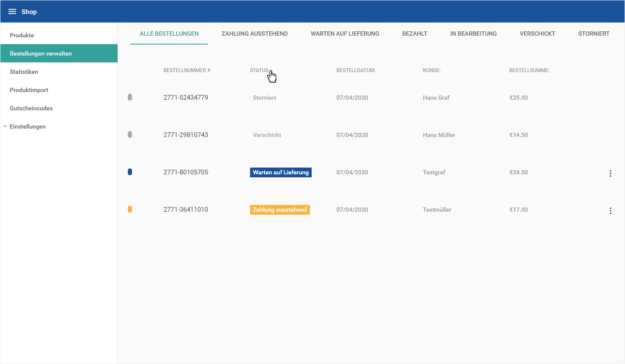Screen dimensions: 625x364
Task: Click customer Testmüller
Action: point(437,210)
